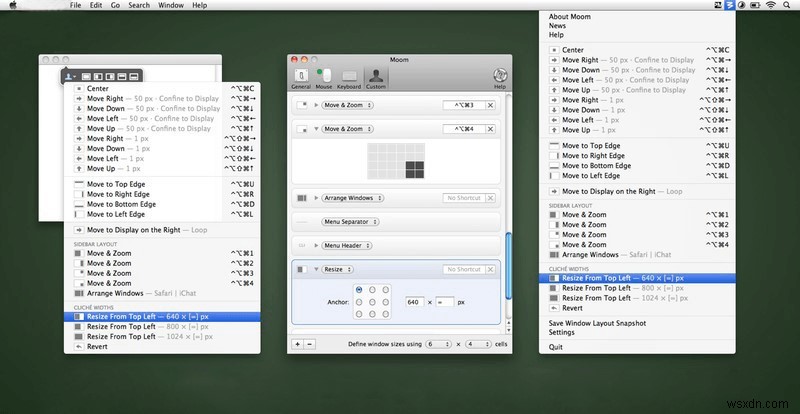Click the Wi-Fi icon in menu bar

click(770, 6)
